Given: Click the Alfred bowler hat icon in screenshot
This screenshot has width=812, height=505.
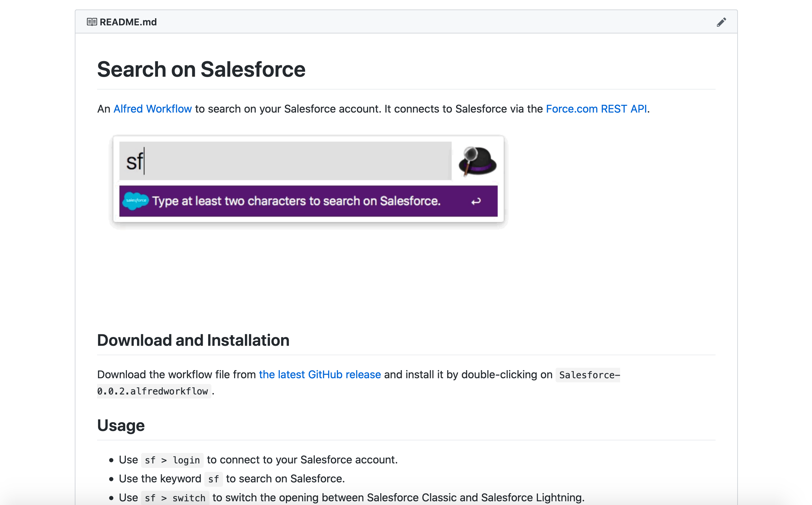Looking at the screenshot, I should (x=478, y=162).
